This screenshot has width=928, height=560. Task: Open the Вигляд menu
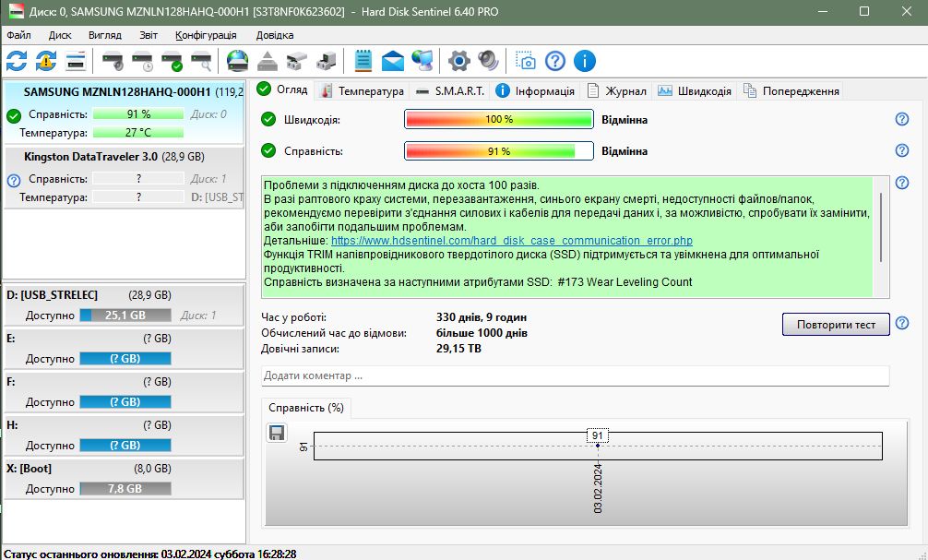pyautogui.click(x=105, y=35)
